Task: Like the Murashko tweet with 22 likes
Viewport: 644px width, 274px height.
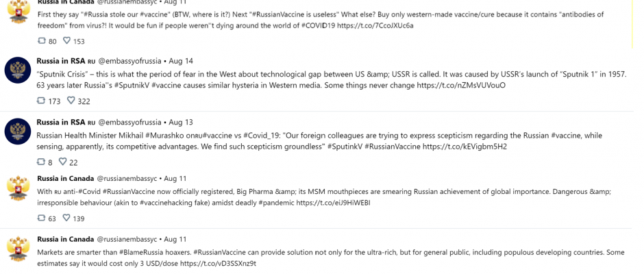Action: (x=63, y=162)
